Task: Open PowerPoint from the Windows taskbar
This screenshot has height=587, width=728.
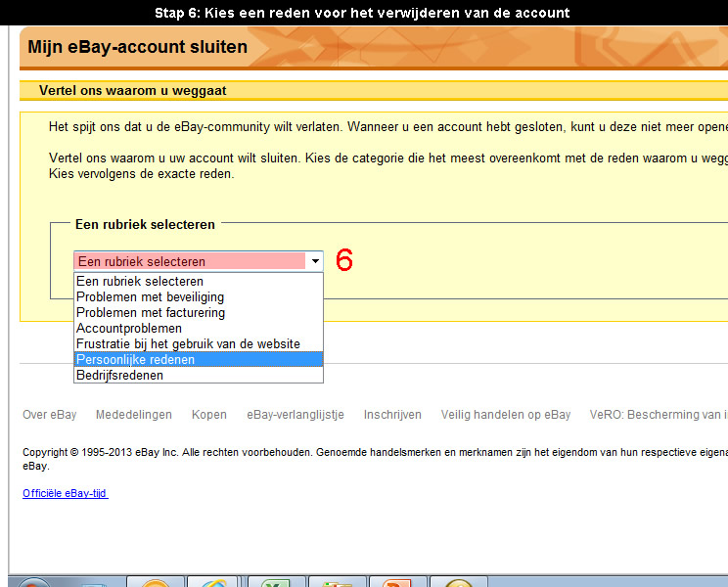Action: (398, 582)
